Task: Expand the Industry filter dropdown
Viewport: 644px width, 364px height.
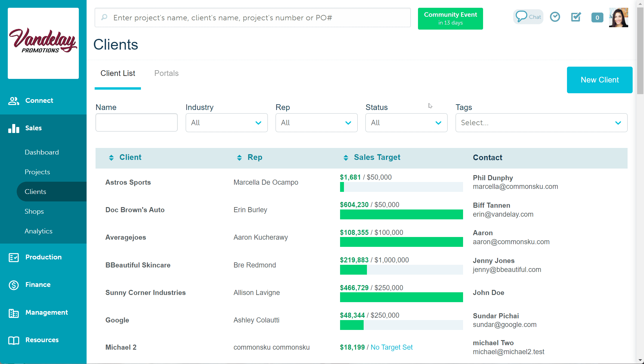Action: point(227,123)
